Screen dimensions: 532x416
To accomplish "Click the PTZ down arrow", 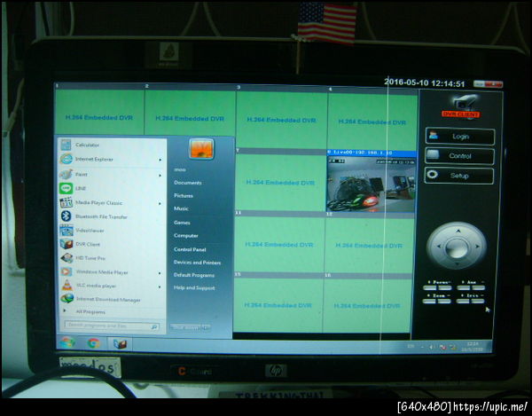I will [457, 263].
